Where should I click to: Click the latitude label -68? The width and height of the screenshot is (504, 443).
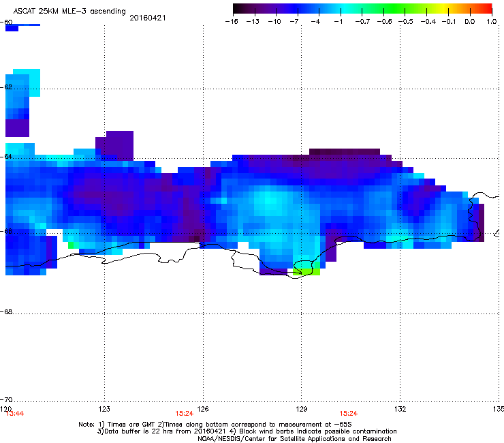pos(6,311)
